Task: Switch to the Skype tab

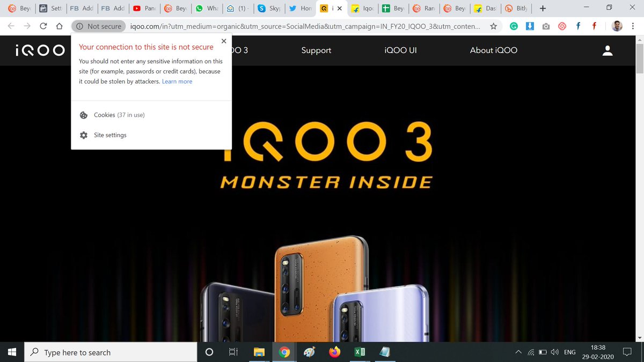Action: [268, 9]
